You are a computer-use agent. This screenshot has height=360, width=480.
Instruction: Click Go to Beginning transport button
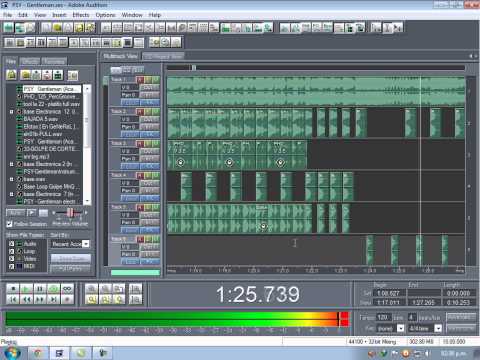13,300
